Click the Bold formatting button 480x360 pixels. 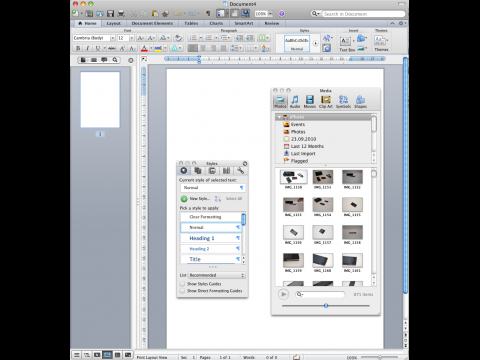pos(78,48)
